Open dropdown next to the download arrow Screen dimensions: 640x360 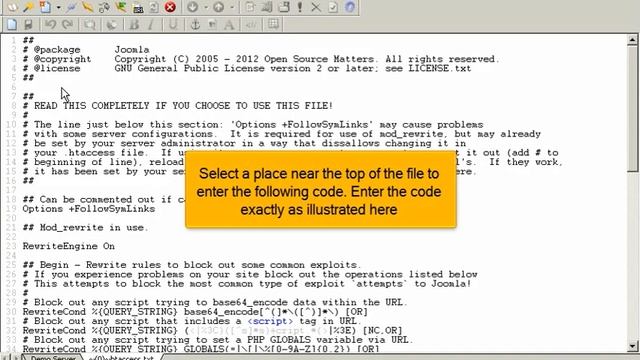tap(205, 7)
